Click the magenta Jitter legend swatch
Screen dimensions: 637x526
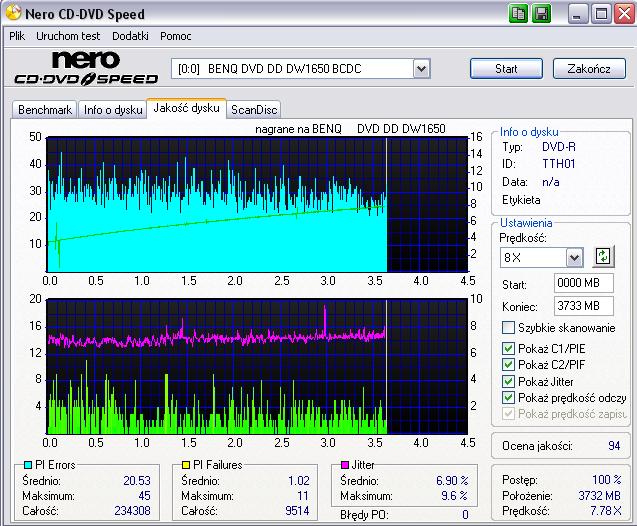coord(345,465)
